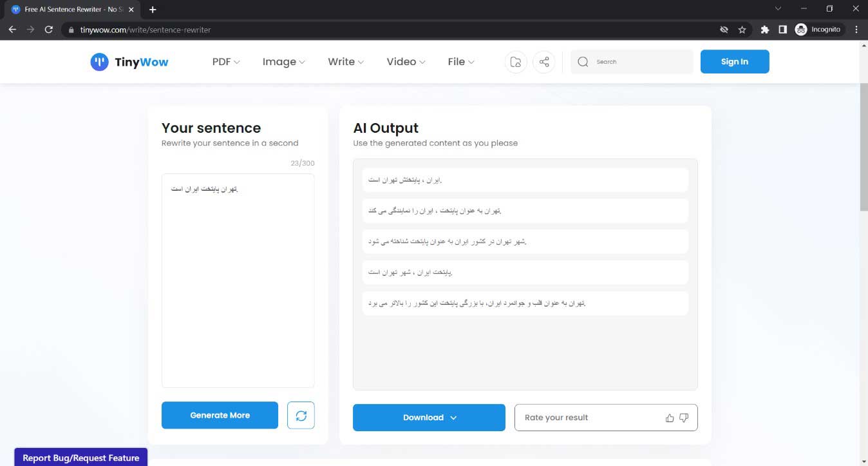Expand the PDF tools menu
This screenshot has width=868, height=466.
point(226,62)
